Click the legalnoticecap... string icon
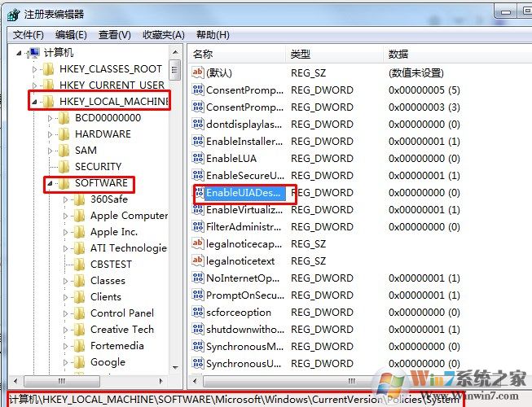532x407 pixels. tap(198, 243)
